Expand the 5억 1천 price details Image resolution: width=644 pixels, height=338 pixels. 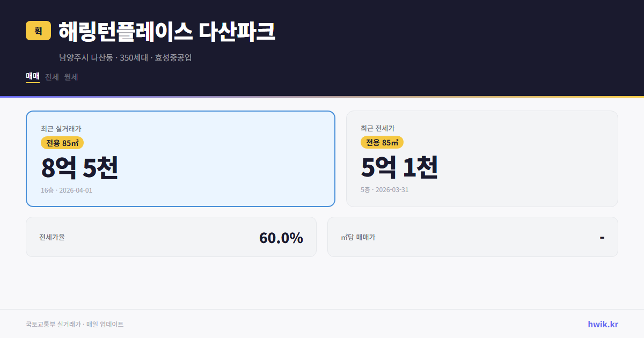pos(400,168)
